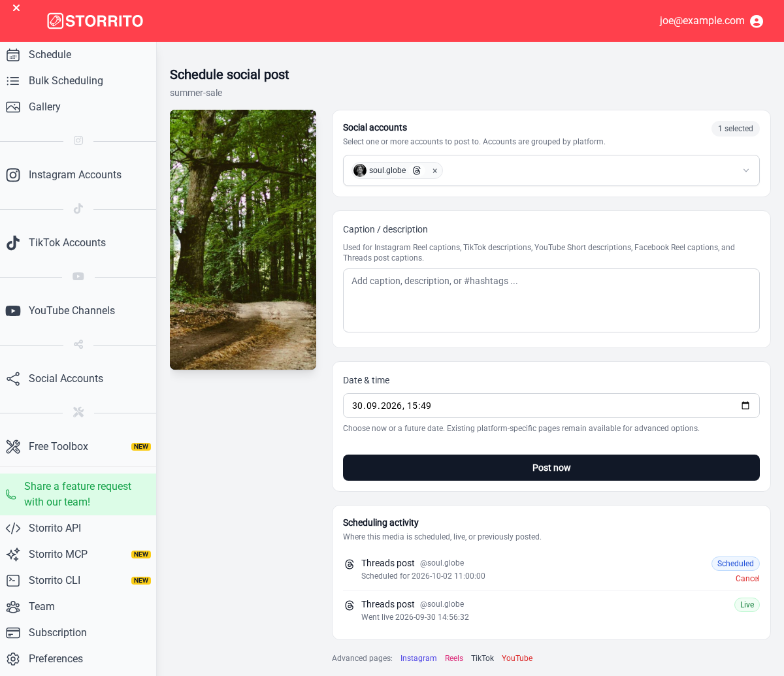Click Share a feature request link

click(x=78, y=494)
